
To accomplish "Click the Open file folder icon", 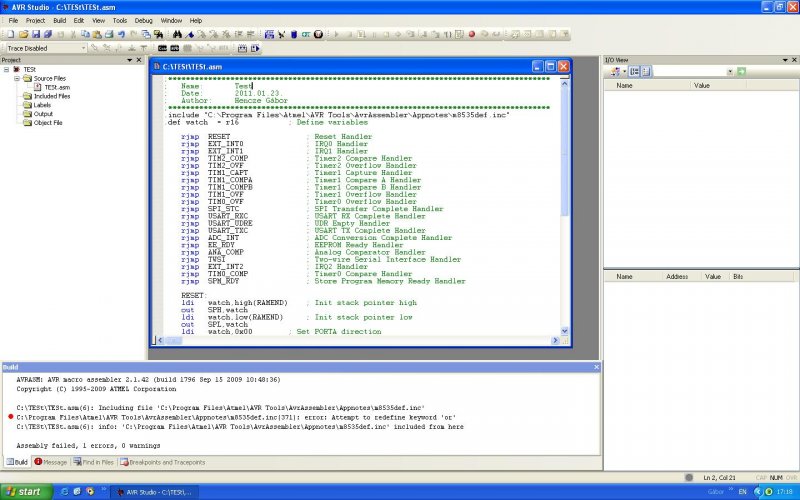I will click(23, 34).
